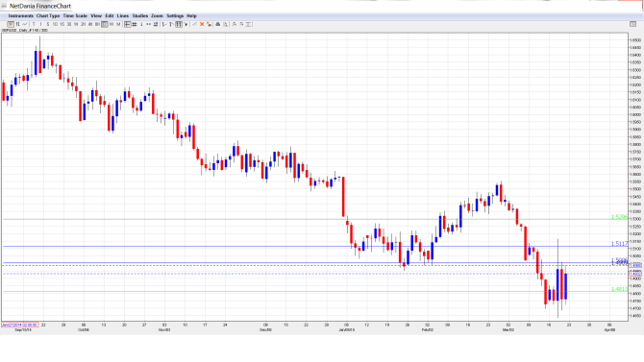Click the orange X delete icon
Image resolution: width=644 pixels, height=362 pixels.
(x=202, y=24)
